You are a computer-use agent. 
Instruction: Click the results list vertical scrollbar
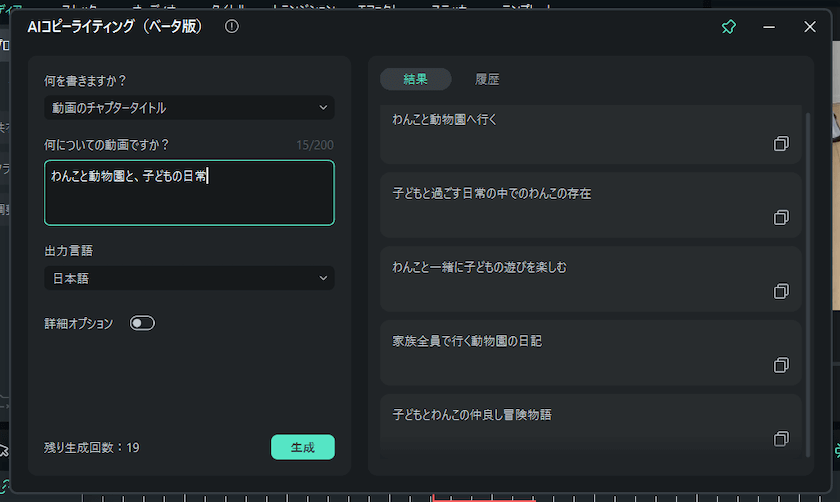[x=809, y=280]
